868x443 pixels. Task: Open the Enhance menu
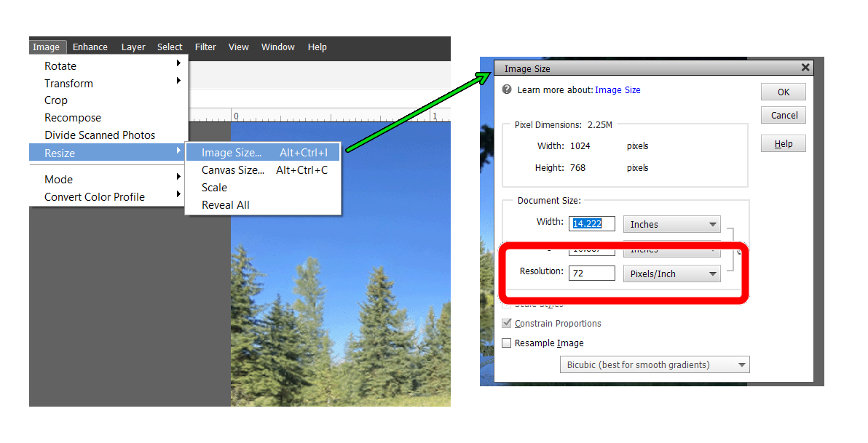[90, 47]
